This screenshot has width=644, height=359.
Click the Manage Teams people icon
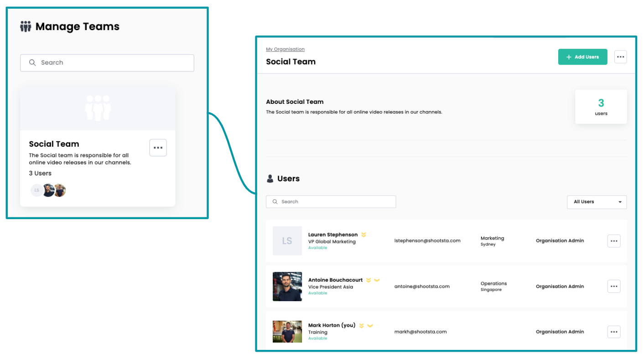26,26
